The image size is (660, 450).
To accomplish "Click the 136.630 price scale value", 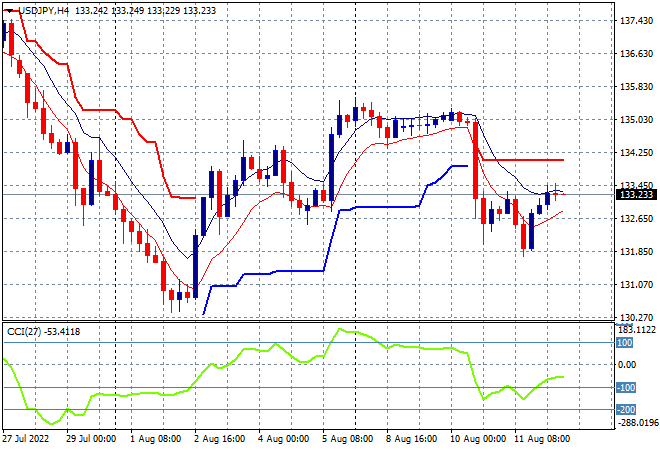I will [636, 53].
